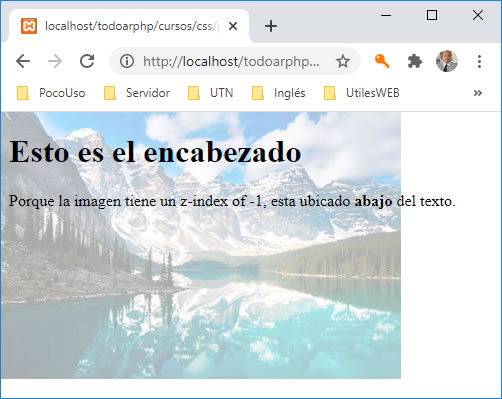Open the Chrome profile avatar

point(447,61)
